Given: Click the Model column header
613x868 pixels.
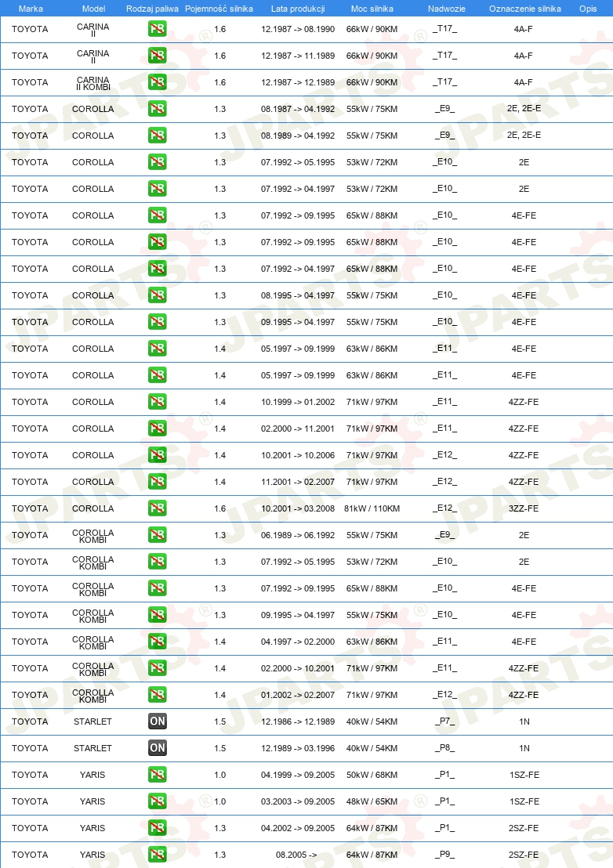Looking at the screenshot, I should pyautogui.click(x=93, y=9).
